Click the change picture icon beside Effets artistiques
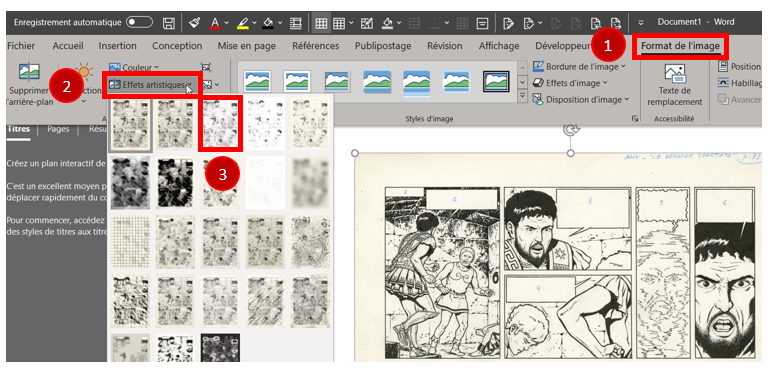This screenshot has width=768, height=370. coord(208,85)
